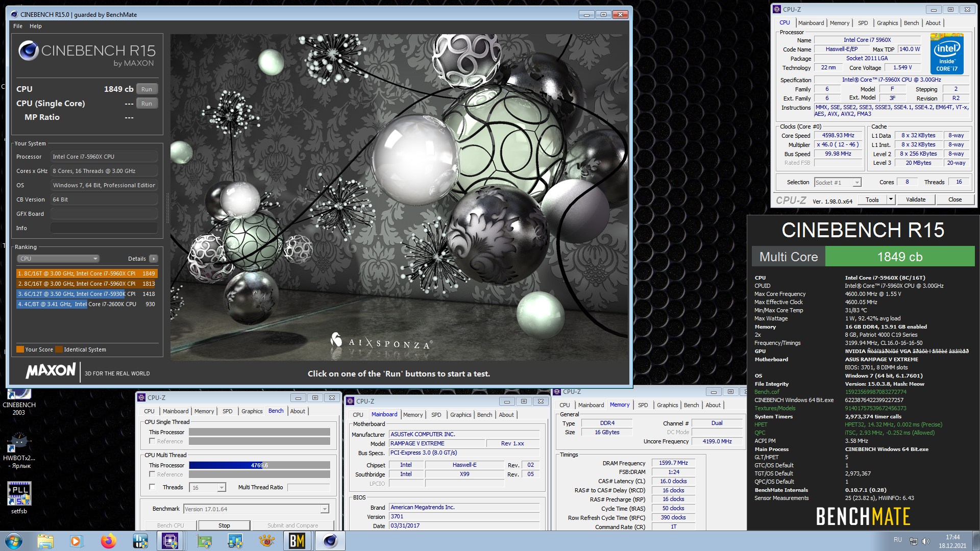The image size is (980, 551).
Task: Click DRAM Frequency value 1599.7 MHz
Action: click(673, 463)
